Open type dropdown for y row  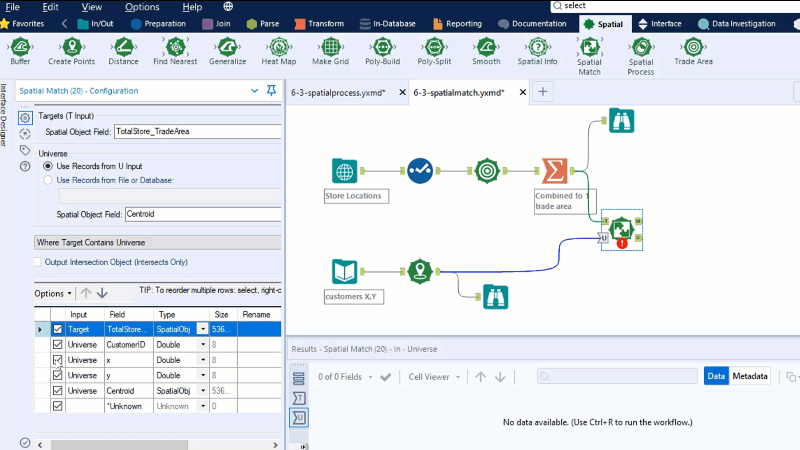pos(203,375)
